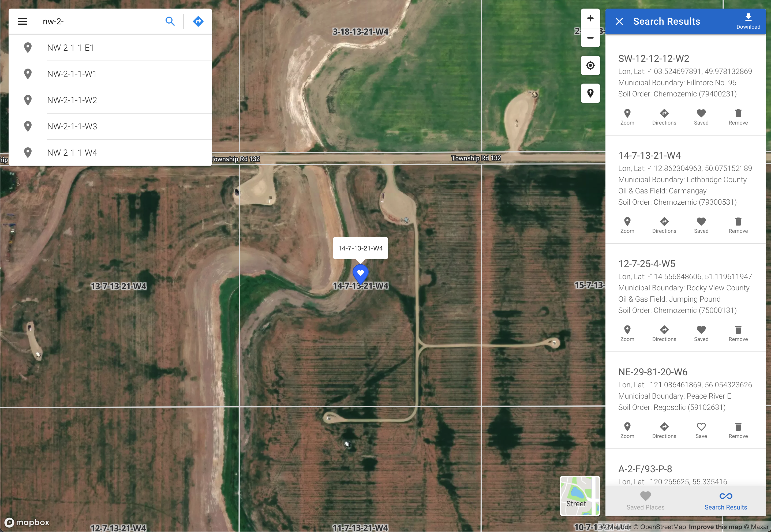Click the Improve this map link

click(x=715, y=527)
